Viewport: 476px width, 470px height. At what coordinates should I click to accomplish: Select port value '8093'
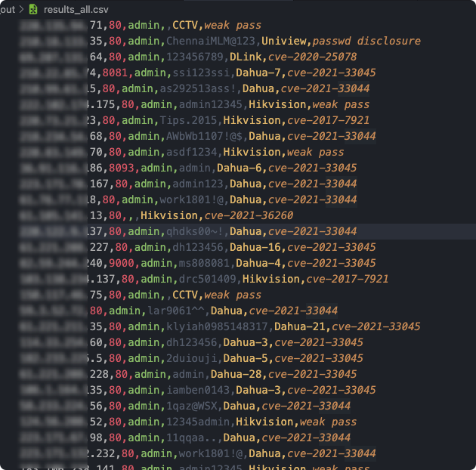coord(122,168)
